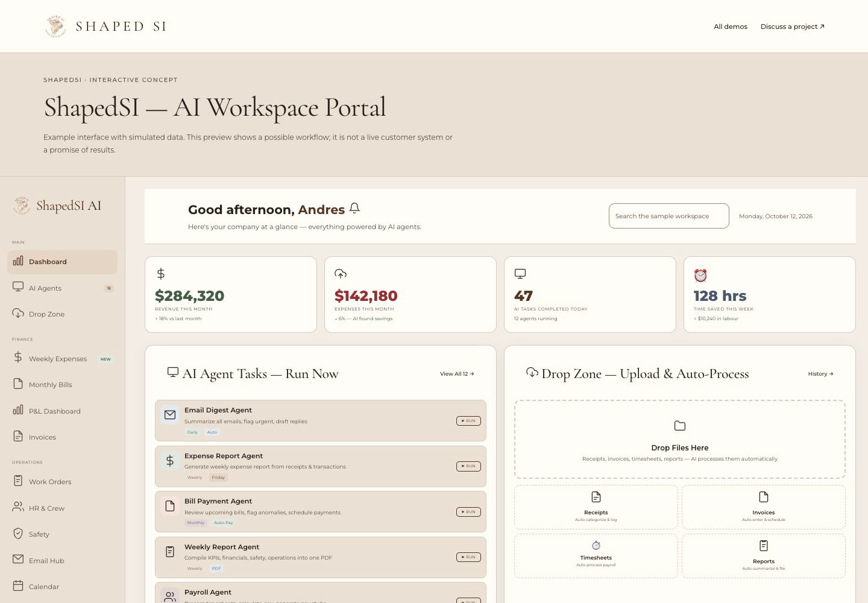Open AI Agents in the sidebar

tap(63, 288)
